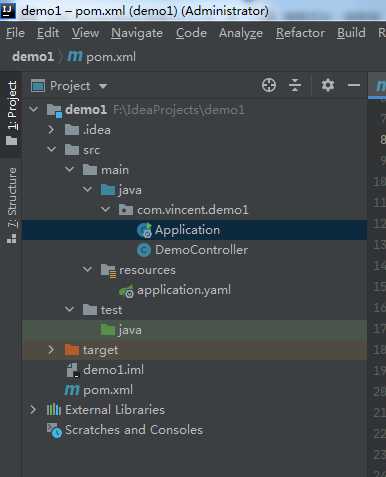This screenshot has height=477, width=386.
Task: Select application.yaml in the tree
Action: tap(184, 290)
